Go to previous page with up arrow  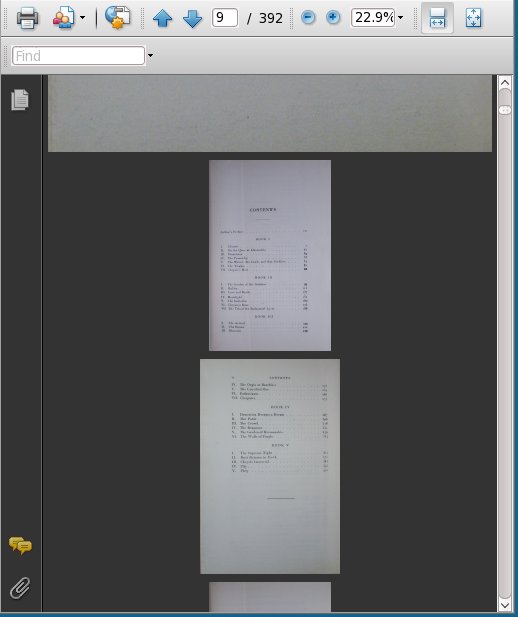[162, 18]
